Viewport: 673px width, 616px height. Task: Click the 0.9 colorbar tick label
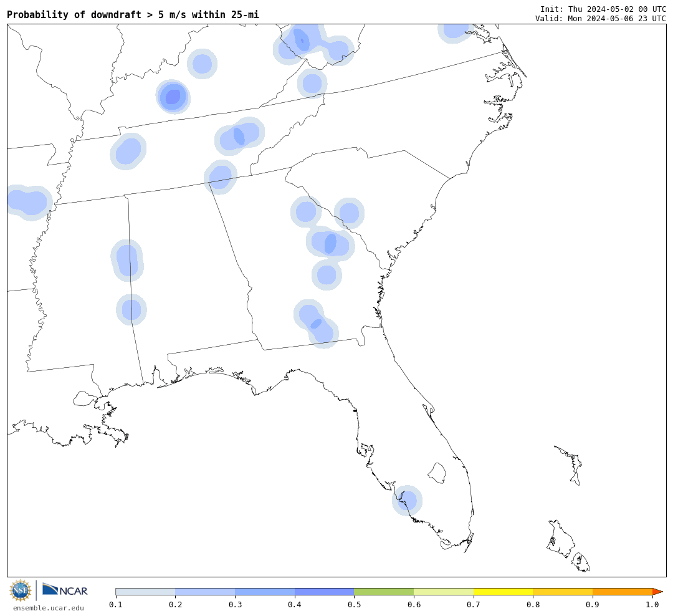[x=593, y=604]
